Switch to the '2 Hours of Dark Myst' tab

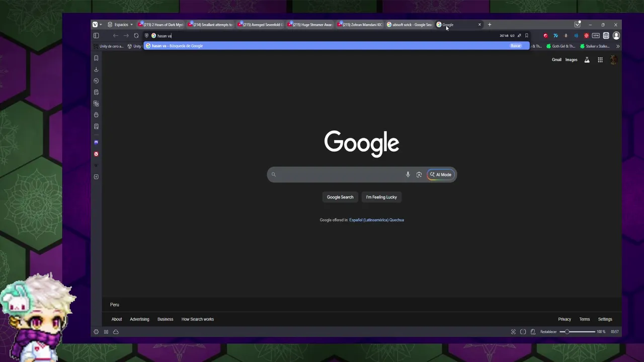click(161, 25)
